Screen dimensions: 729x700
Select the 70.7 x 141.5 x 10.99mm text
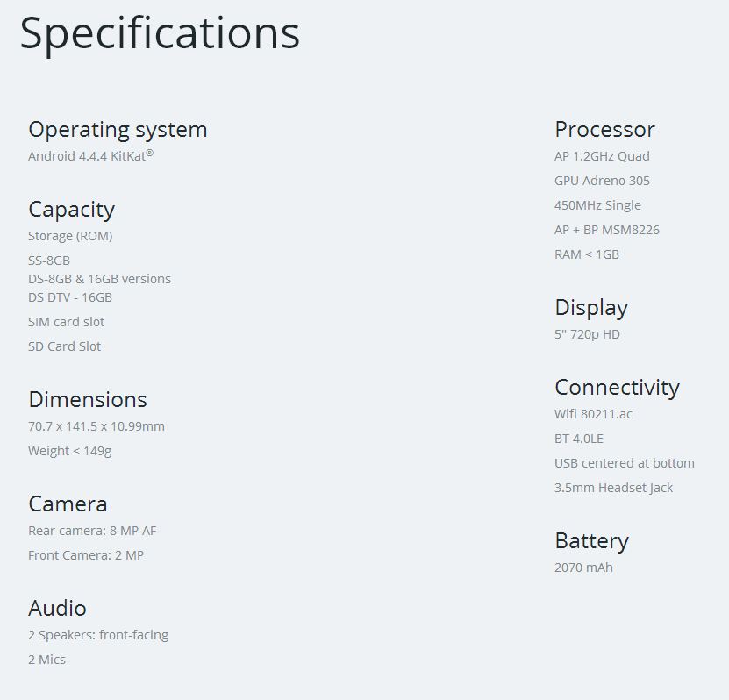(96, 426)
